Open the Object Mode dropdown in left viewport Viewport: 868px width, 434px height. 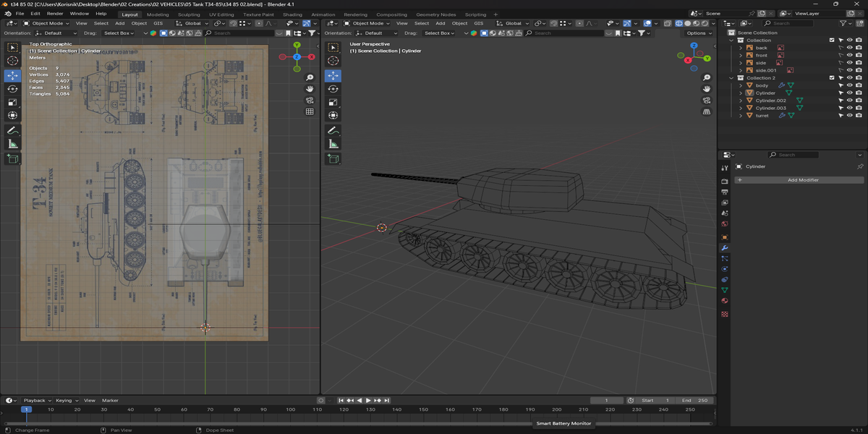coord(46,23)
